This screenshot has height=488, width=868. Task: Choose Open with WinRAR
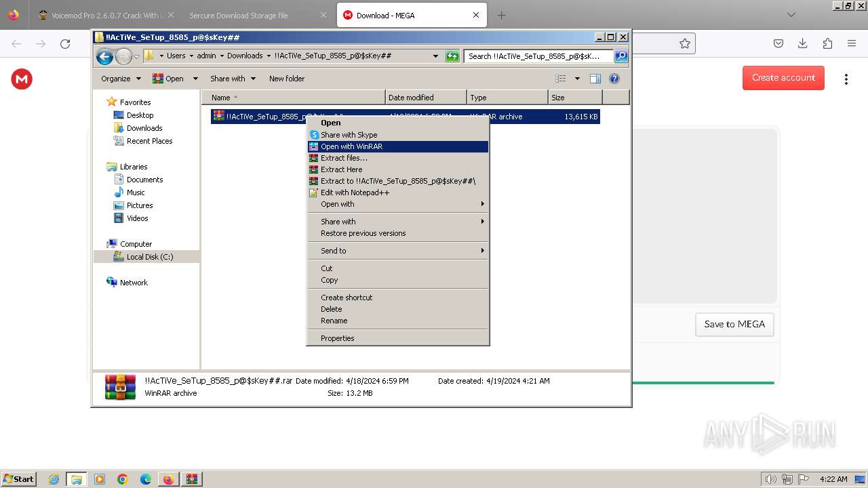[398, 146]
